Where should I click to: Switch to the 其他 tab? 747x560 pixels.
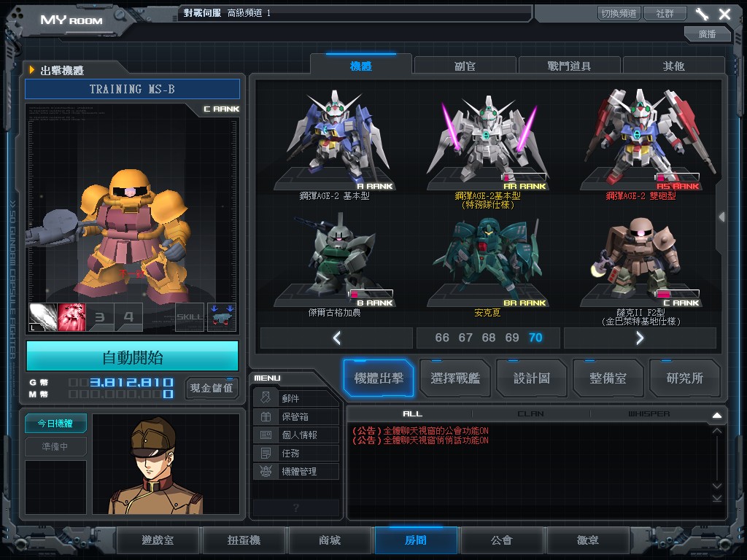point(673,66)
